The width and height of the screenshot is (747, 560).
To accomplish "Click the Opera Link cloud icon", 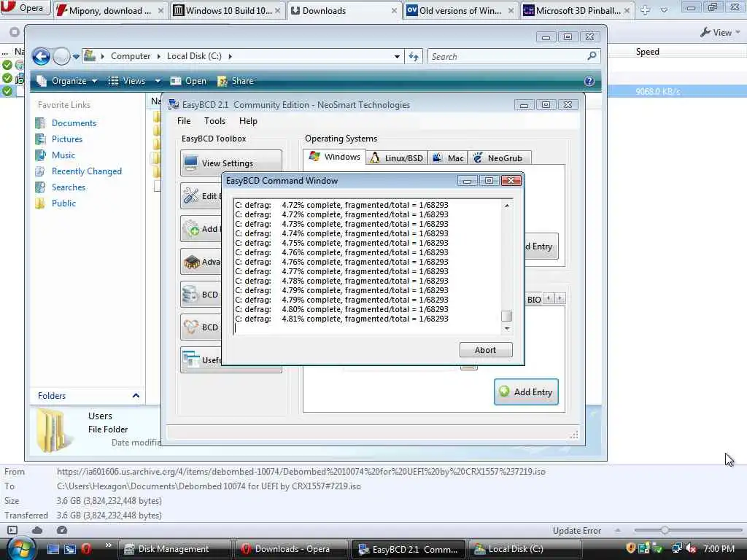I will 37,530.
